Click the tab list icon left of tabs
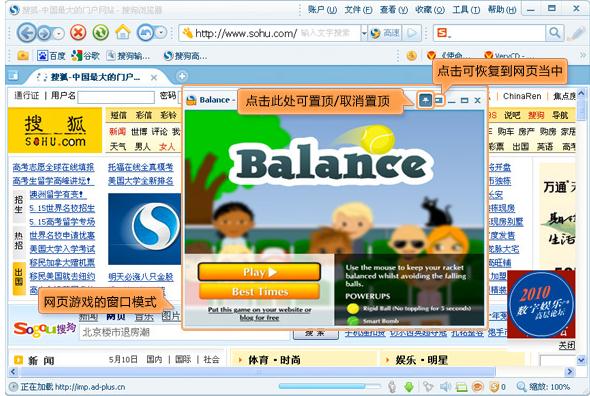Screen dimensions: 590x396 pos(13,76)
